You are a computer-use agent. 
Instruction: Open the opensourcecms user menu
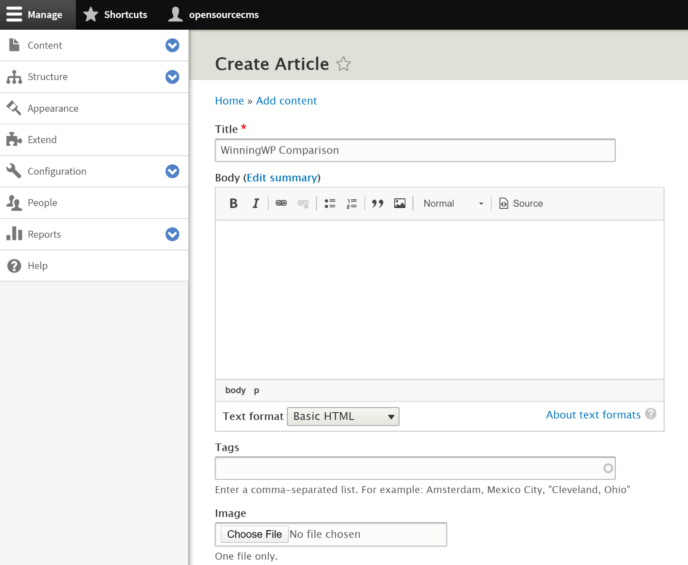(214, 14)
